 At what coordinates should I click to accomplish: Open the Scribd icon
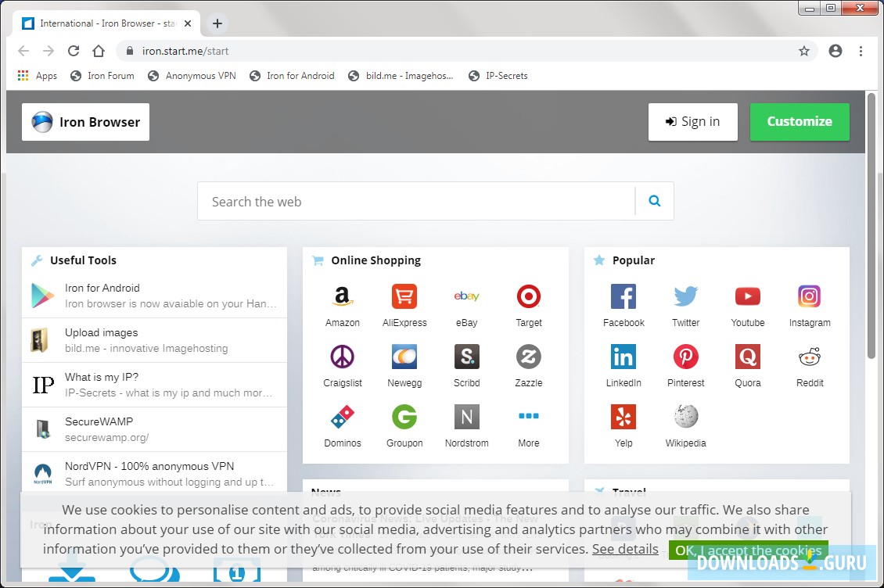466,357
